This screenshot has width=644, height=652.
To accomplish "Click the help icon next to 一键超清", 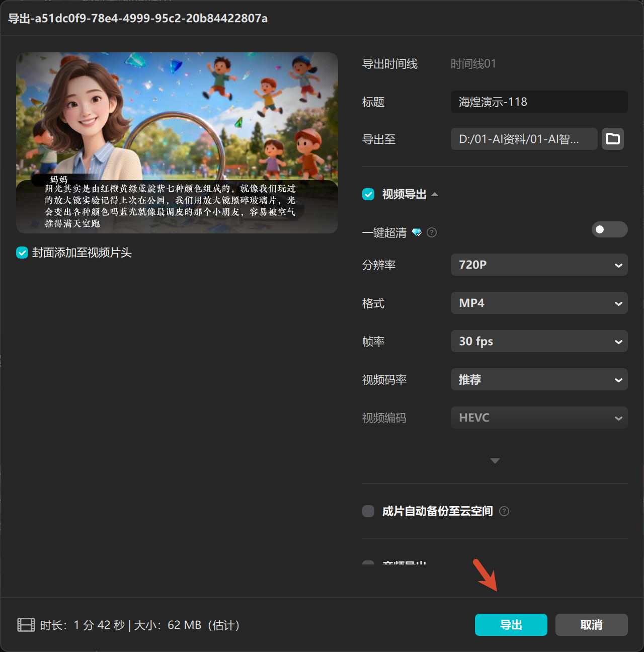I will click(432, 232).
